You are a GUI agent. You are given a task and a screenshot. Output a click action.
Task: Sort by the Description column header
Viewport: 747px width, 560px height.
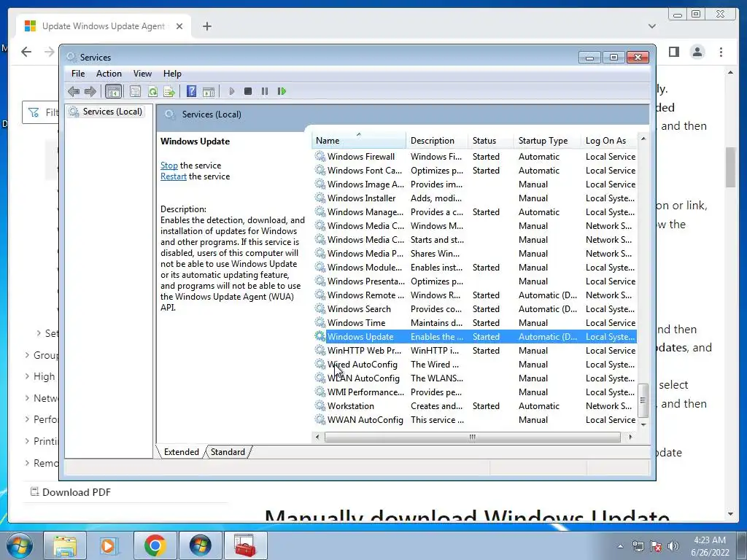tap(437, 141)
